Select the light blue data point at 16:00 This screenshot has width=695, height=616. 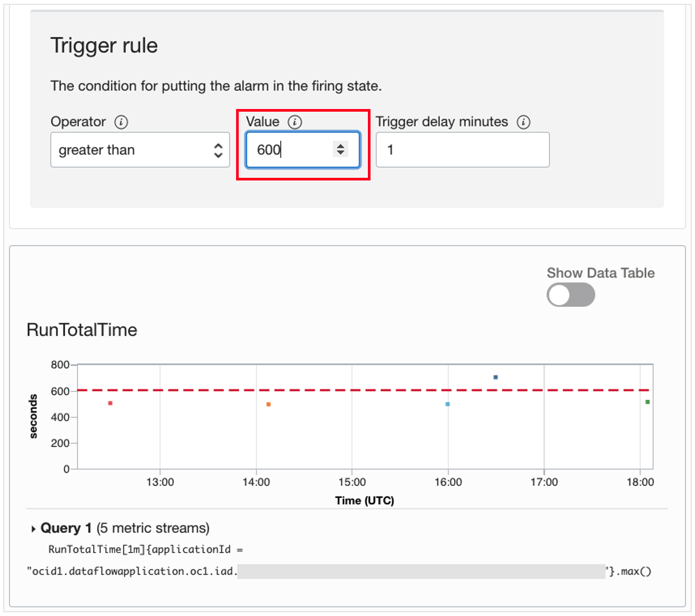447,404
